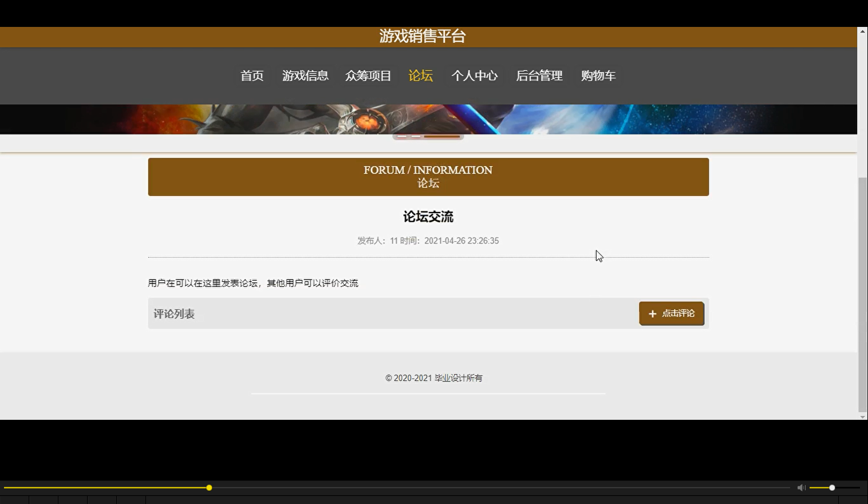The image size is (868, 504).
Task: Open the 后台管理 section
Action: click(539, 76)
